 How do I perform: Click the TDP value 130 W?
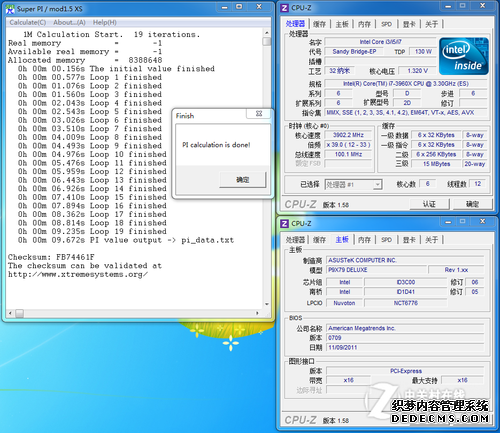[423, 52]
